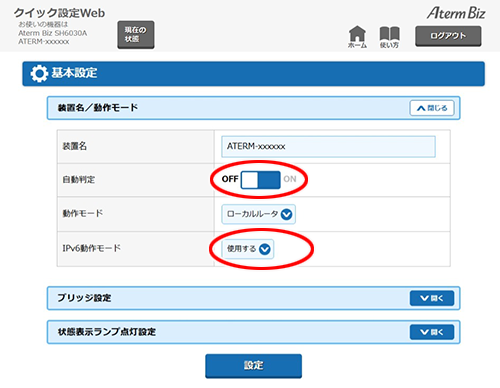Open the Home (ホーム) icon
The width and height of the screenshot is (500, 388).
pyautogui.click(x=357, y=37)
